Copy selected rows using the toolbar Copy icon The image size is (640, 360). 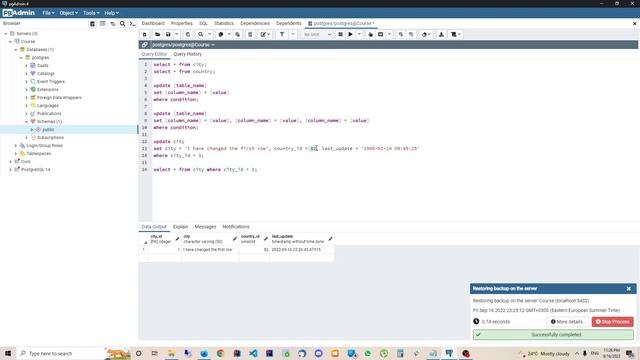click(220, 34)
